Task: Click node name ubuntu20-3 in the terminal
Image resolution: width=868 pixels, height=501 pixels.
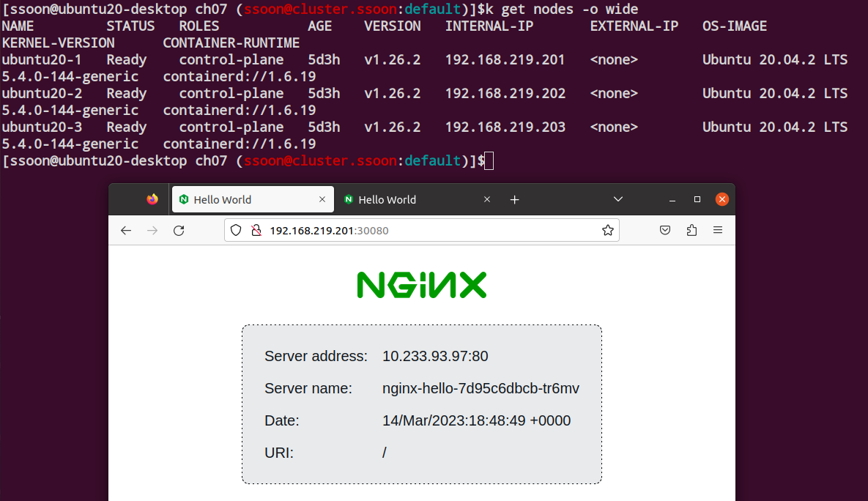Action: [42, 127]
